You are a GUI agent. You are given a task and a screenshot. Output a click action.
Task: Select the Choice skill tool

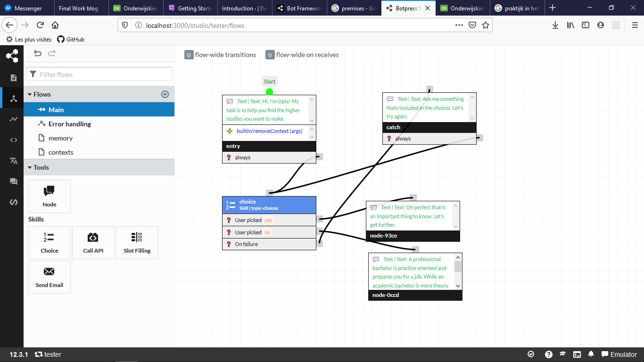tap(49, 242)
